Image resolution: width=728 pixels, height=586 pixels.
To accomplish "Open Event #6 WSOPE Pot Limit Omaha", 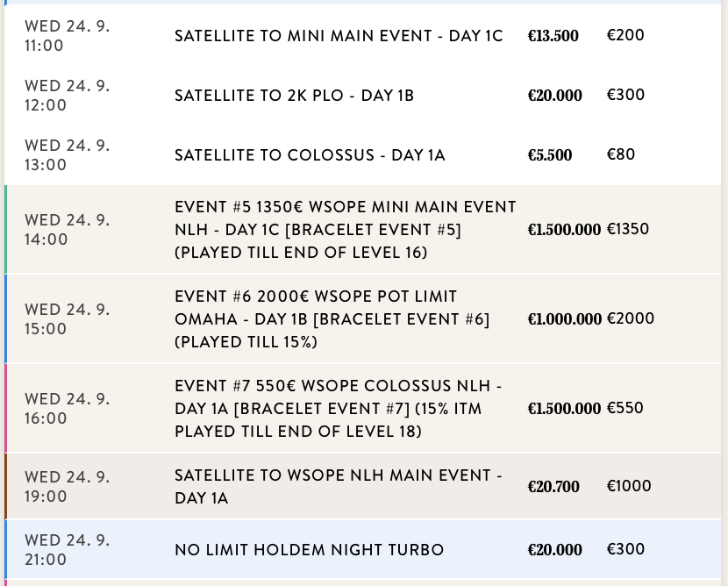I will tap(332, 319).
